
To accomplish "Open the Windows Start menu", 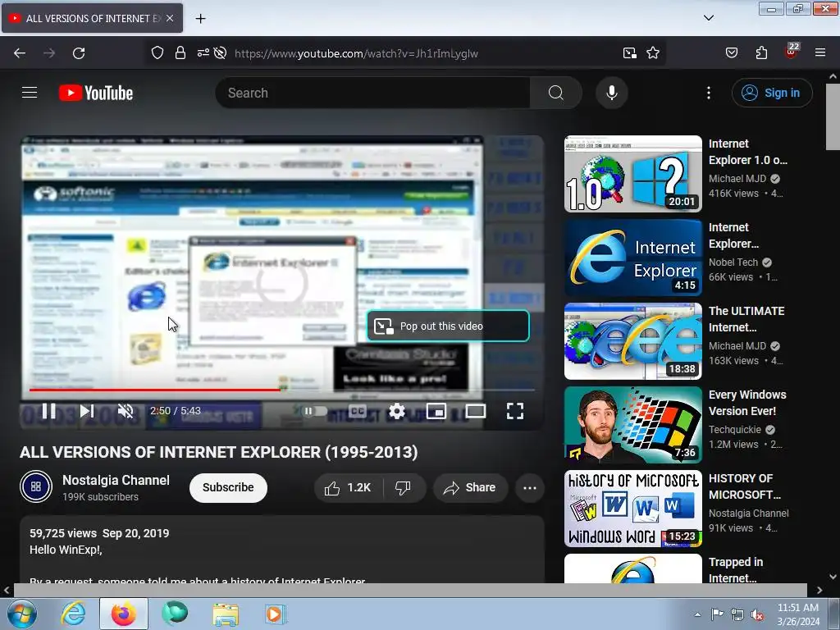I will 22,614.
